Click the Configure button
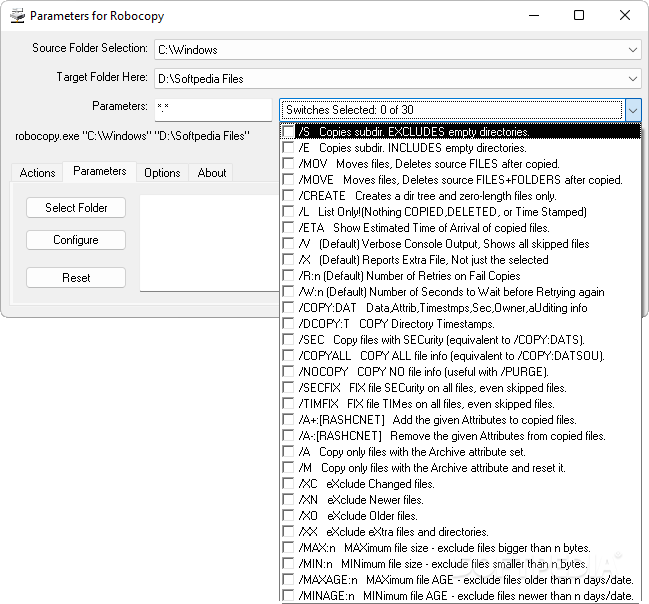The width and height of the screenshot is (649, 604). (76, 240)
